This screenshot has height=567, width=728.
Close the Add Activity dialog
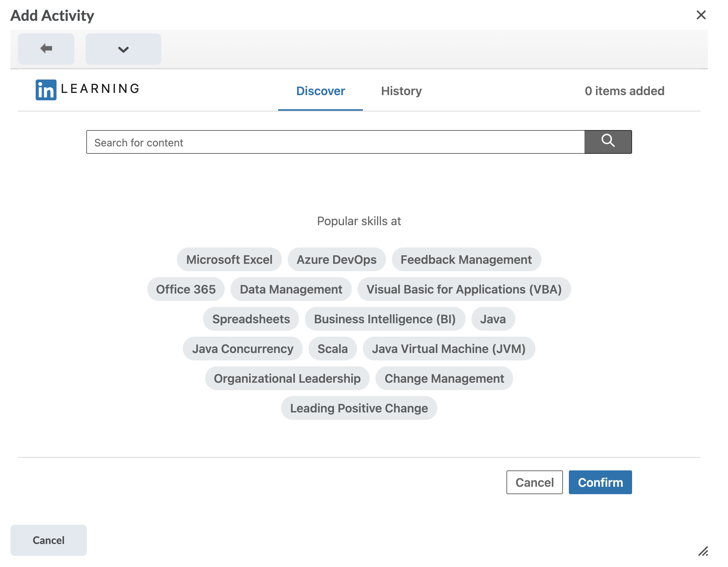point(701,15)
